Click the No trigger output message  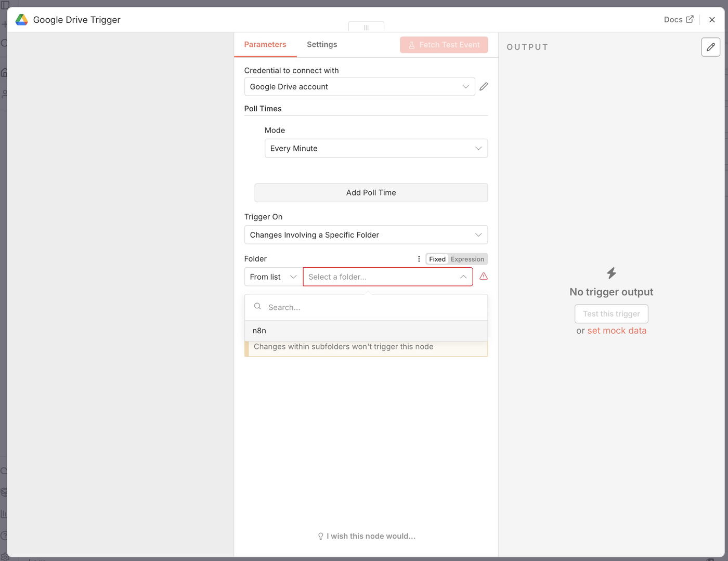612,292
